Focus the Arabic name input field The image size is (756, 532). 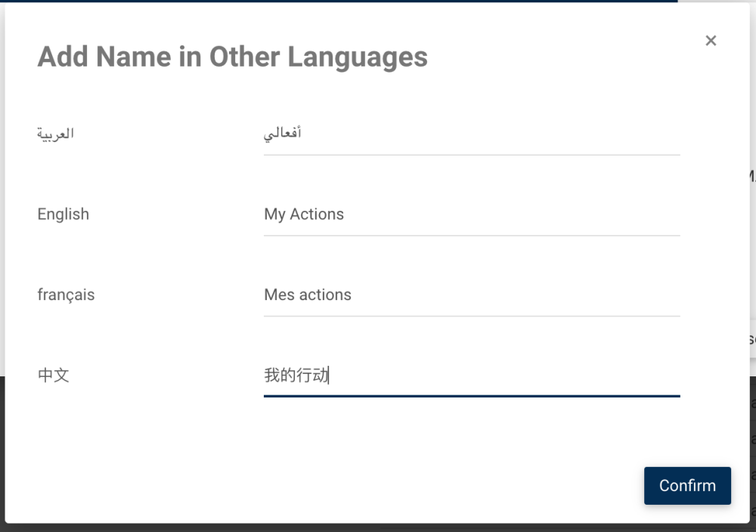(472, 134)
